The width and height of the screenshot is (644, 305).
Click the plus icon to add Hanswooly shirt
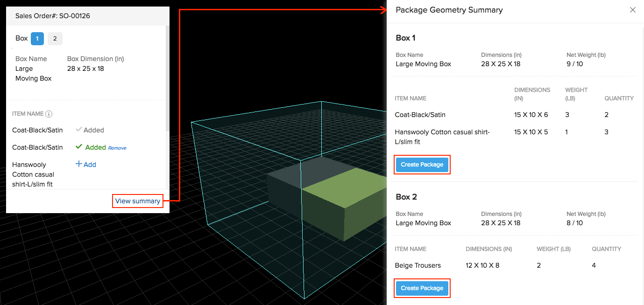pos(79,164)
